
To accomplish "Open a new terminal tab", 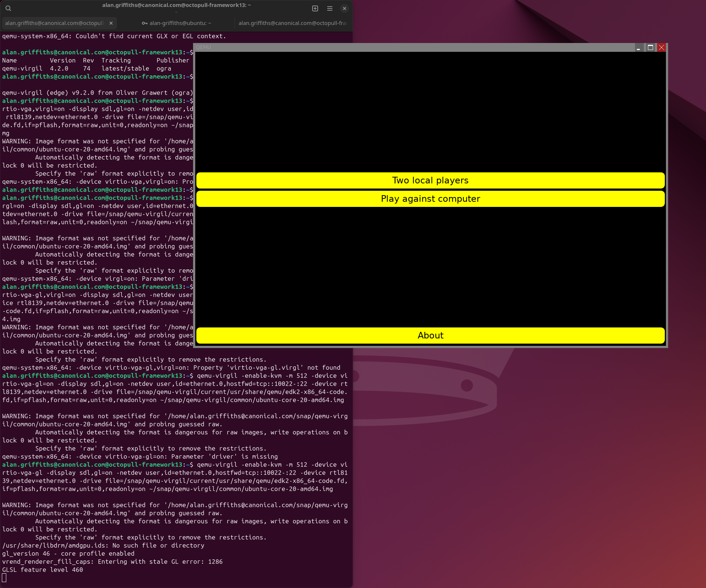I will tap(315, 8).
